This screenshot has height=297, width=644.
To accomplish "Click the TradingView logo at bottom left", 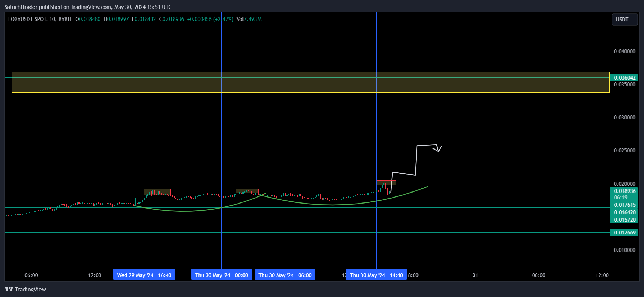I will (x=25, y=289).
